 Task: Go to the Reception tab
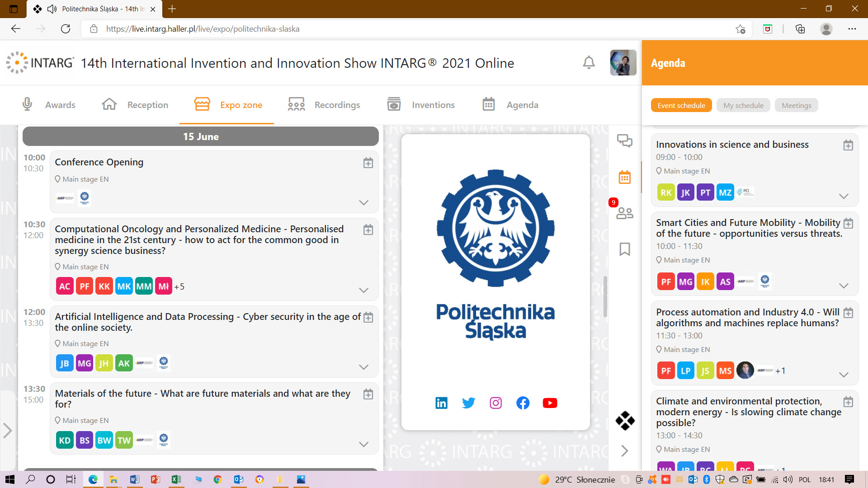[135, 105]
